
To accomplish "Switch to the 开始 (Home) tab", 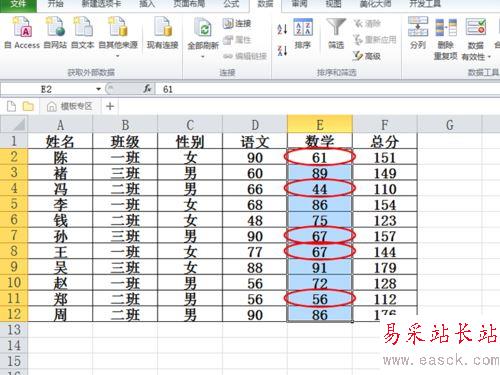I will (x=56, y=4).
